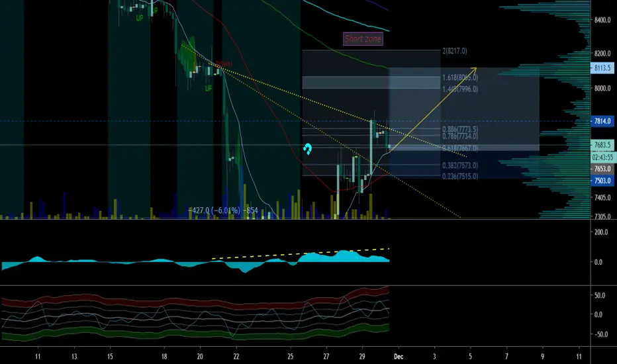The image size is (617, 364).
Task: Click the 02:43:55 countdown timer tag
Action: pos(603,158)
